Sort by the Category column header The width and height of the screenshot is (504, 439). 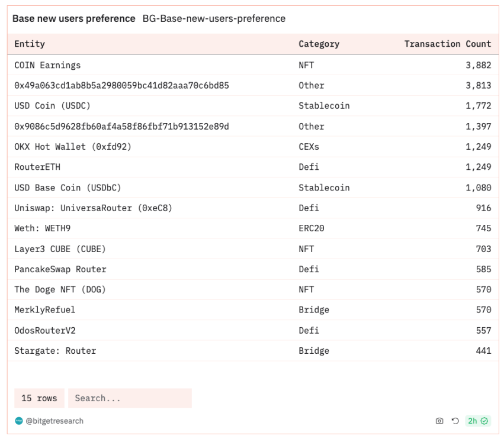click(x=319, y=44)
